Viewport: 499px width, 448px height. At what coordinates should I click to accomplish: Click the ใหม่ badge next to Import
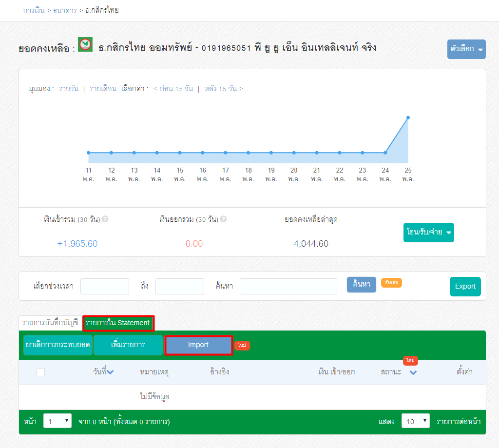[x=242, y=346]
